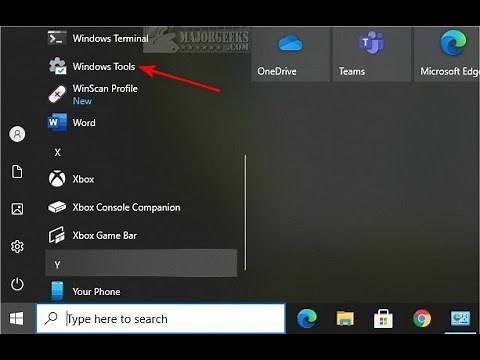Open the Xbox Game Bar icon

point(57,235)
